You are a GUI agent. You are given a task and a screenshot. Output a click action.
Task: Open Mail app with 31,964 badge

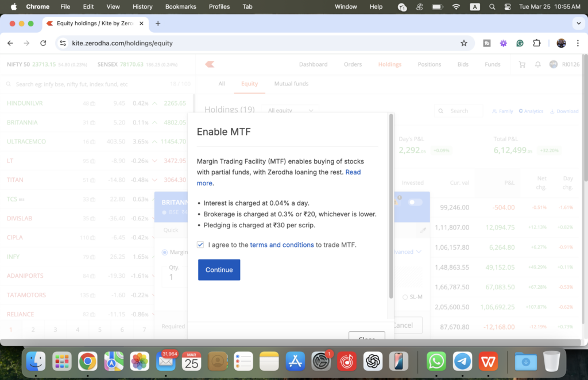tap(166, 361)
